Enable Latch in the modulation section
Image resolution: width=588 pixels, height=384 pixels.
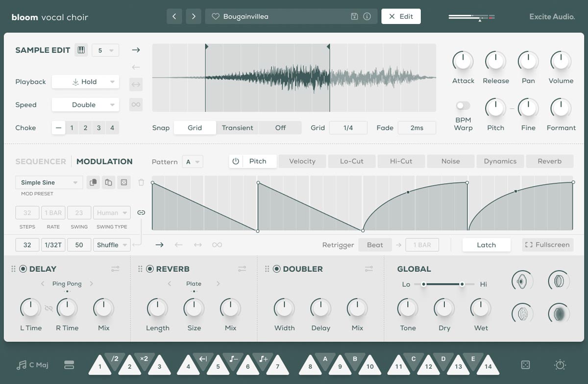point(486,244)
